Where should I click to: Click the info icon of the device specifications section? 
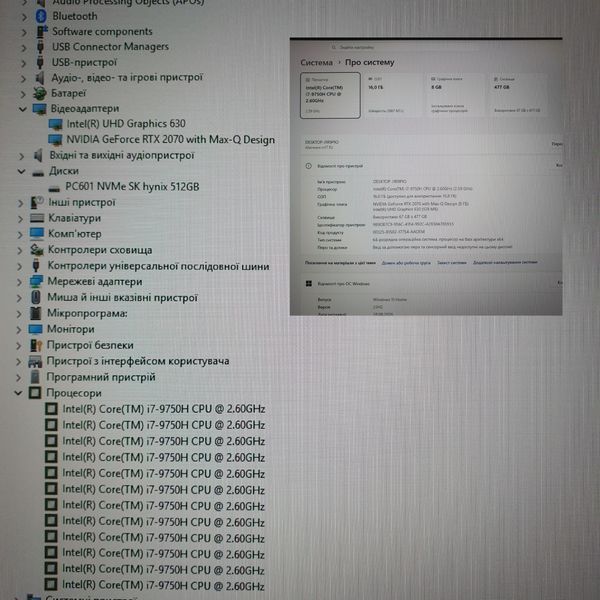[x=308, y=166]
